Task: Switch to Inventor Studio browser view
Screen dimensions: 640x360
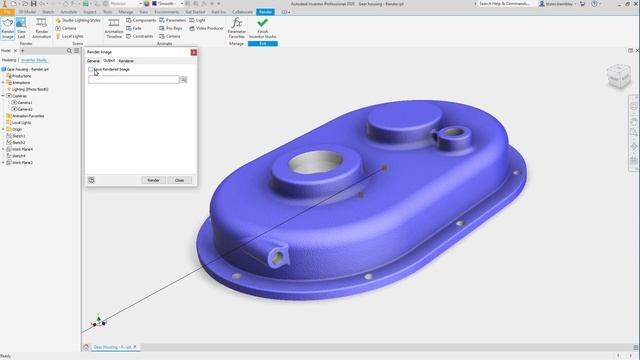Action: click(x=34, y=60)
